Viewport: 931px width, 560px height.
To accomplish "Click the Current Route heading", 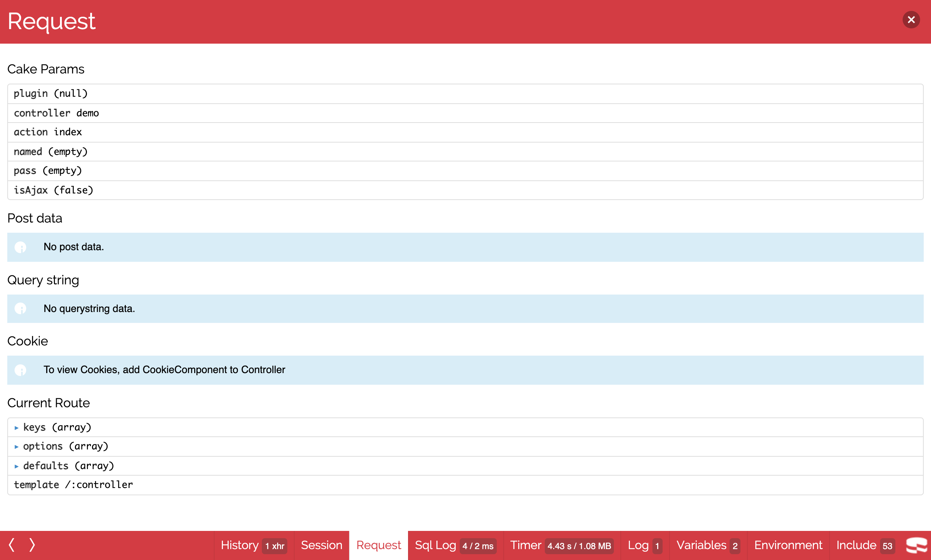I will 48,403.
